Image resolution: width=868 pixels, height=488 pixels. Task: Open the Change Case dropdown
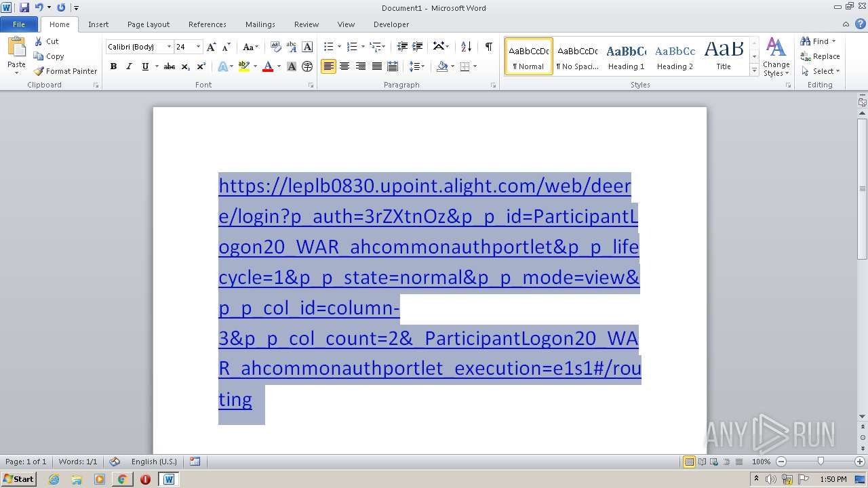tap(250, 47)
